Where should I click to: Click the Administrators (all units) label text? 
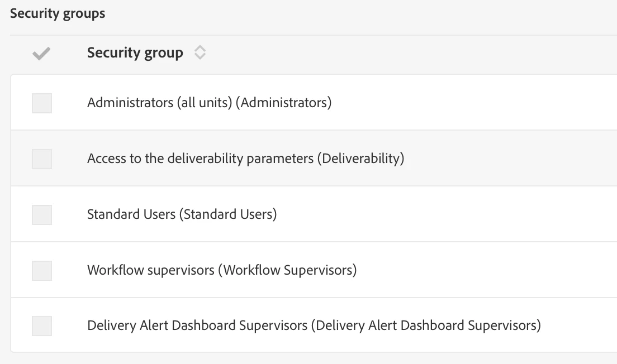pos(209,103)
